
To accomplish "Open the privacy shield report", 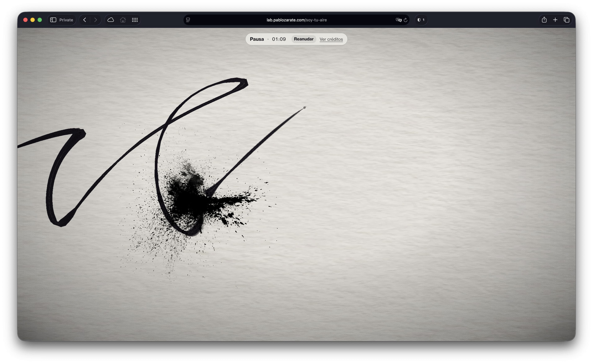I will click(421, 20).
